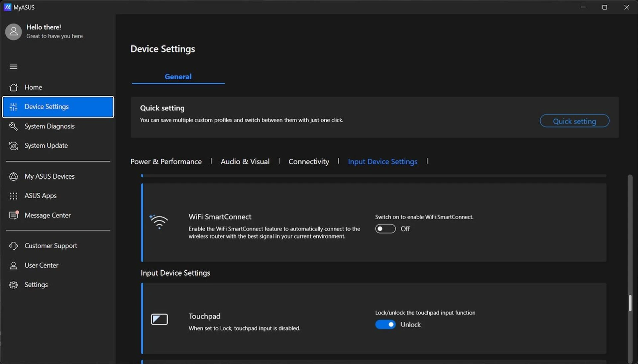
Task: Select the General tab
Action: (x=178, y=77)
